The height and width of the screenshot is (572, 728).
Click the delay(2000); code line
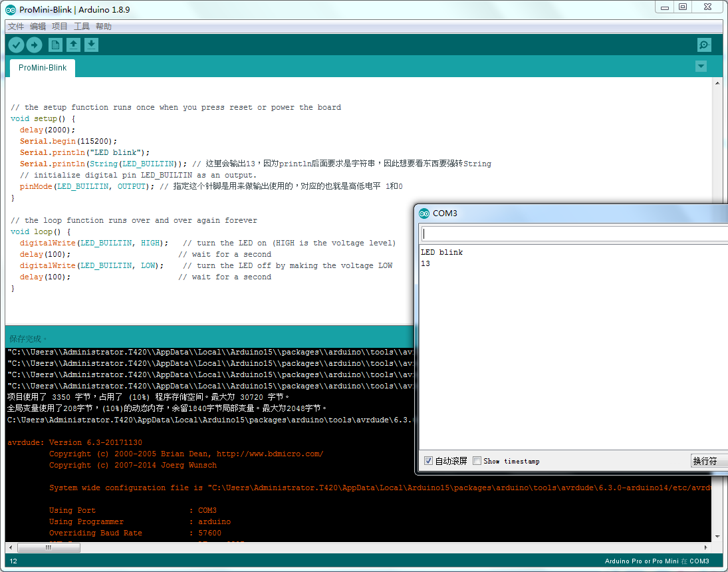coord(47,130)
